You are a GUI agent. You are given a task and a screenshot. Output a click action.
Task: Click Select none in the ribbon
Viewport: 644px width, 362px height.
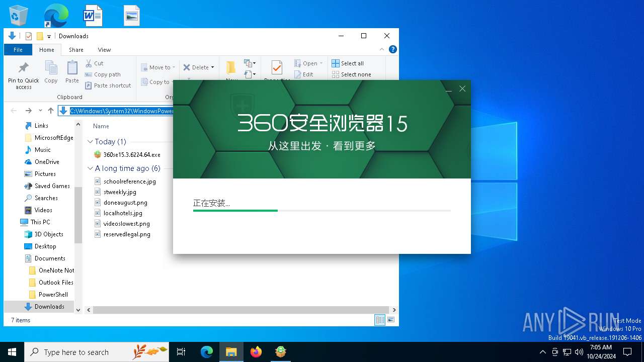click(x=351, y=74)
